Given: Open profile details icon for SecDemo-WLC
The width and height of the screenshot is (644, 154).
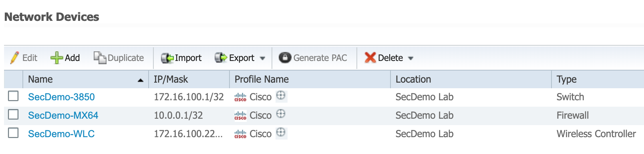Looking at the screenshot, I should pos(281,132).
